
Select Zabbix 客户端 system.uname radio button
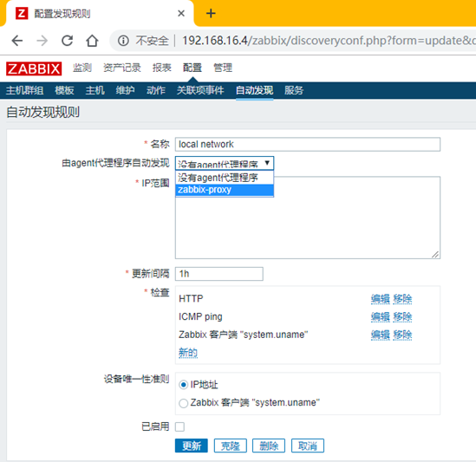(183, 403)
